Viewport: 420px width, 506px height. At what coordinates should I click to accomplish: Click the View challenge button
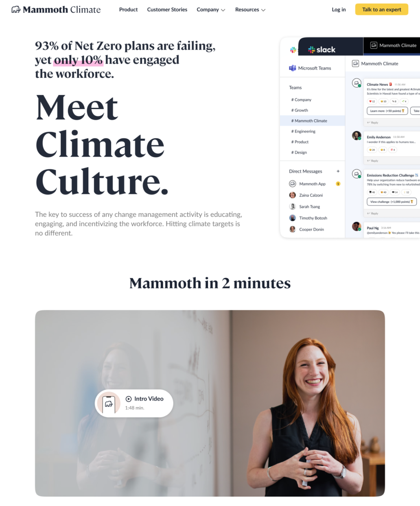click(x=392, y=202)
